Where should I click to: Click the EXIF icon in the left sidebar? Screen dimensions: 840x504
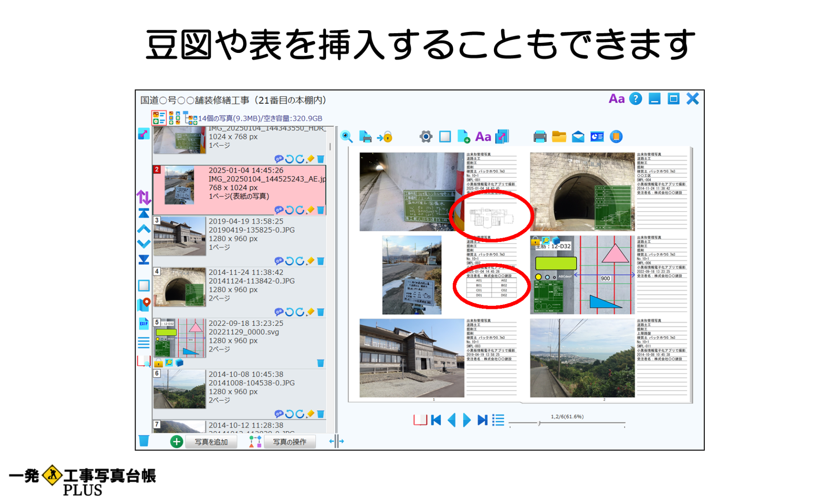[x=143, y=323]
